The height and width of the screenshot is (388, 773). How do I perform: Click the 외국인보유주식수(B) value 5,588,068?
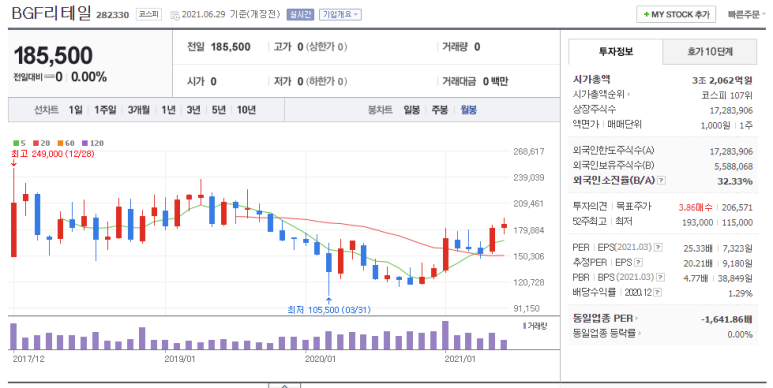[734, 167]
